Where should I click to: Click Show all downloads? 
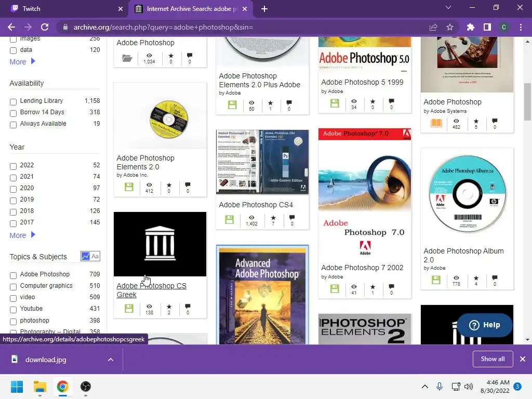pos(493,359)
